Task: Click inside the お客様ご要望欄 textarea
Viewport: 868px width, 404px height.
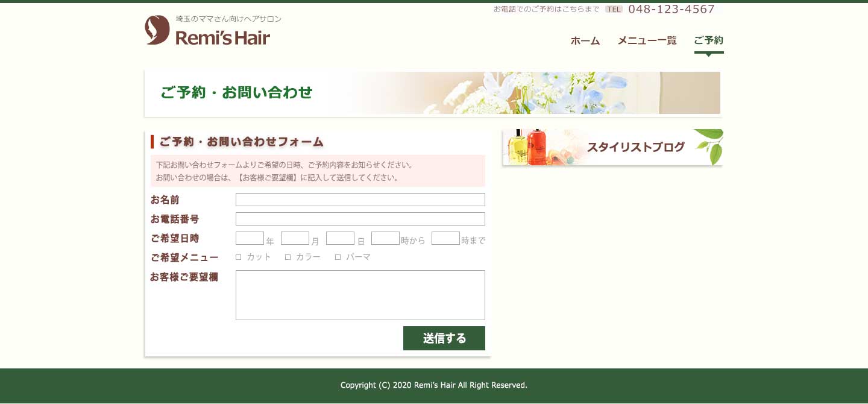Action: coord(360,295)
